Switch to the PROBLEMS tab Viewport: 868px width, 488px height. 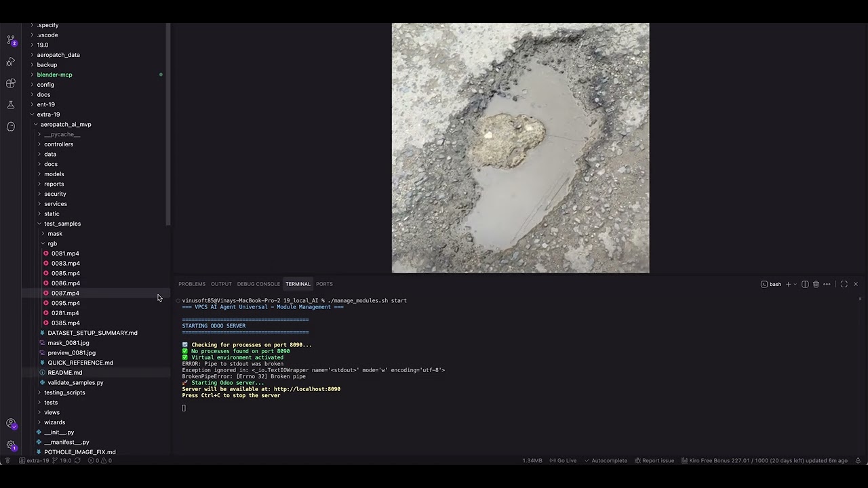[192, 284]
